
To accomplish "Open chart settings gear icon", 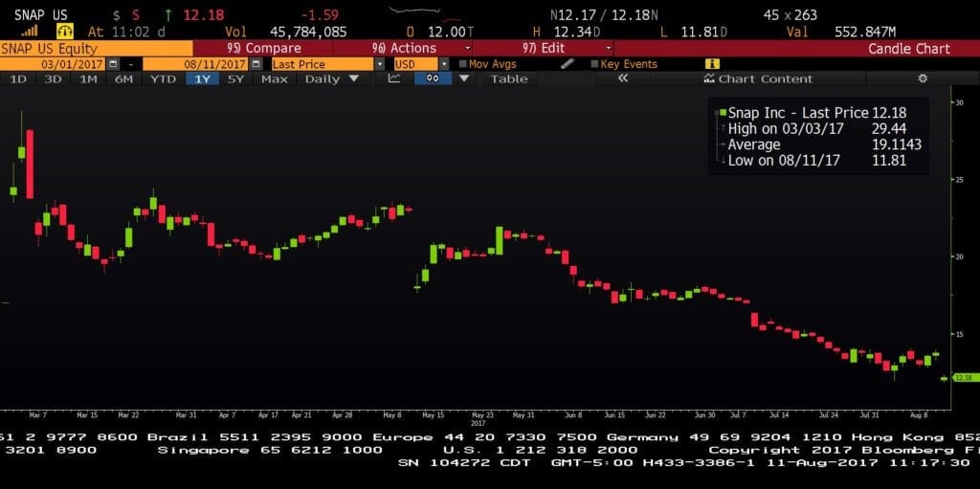I will (923, 78).
